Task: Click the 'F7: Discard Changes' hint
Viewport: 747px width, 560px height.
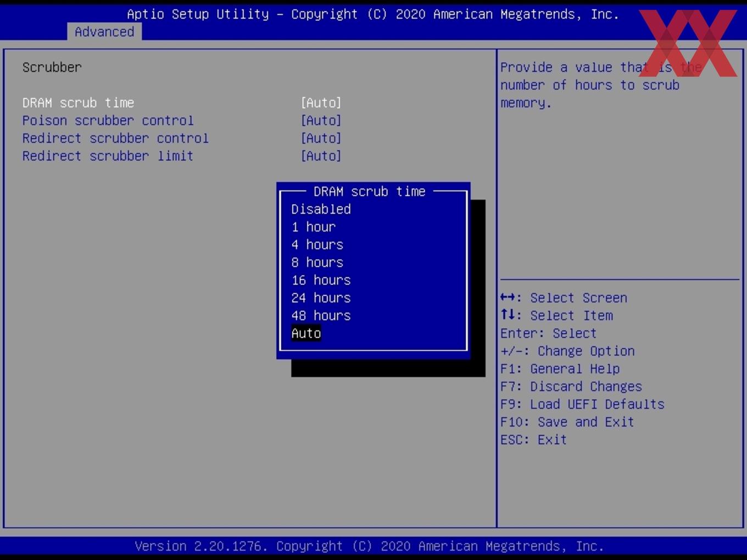Action: click(x=571, y=387)
